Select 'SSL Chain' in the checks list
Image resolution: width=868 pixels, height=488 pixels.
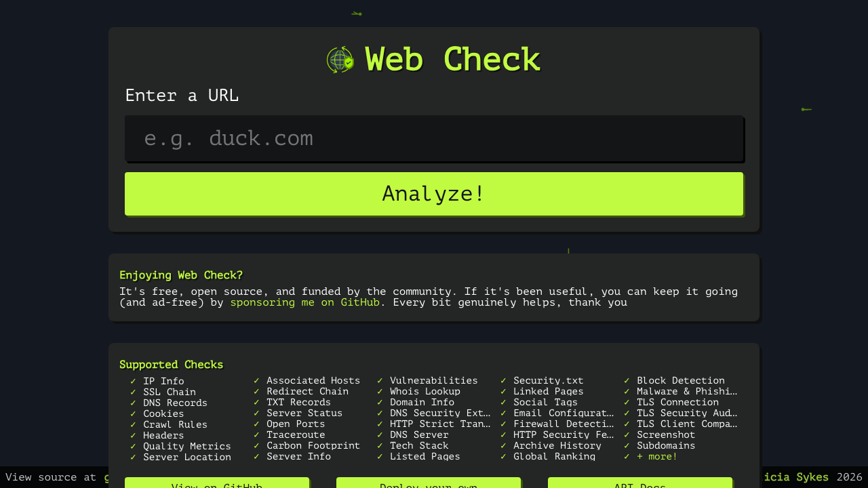pos(170,392)
